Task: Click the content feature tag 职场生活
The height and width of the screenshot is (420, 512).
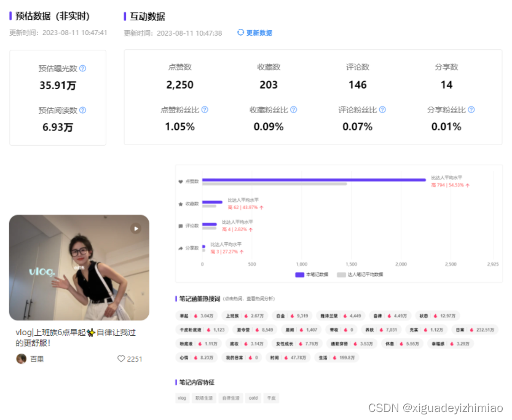Action: pos(204,398)
